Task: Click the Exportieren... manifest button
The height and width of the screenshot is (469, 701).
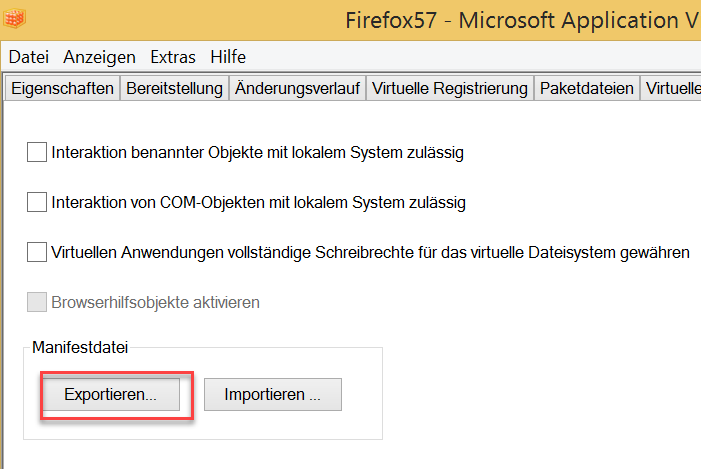Action: click(x=111, y=394)
